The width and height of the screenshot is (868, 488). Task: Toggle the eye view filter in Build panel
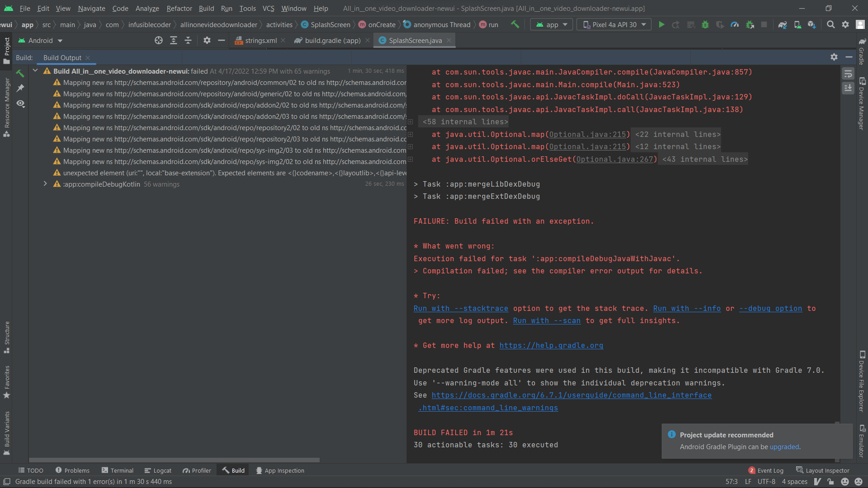tap(20, 103)
